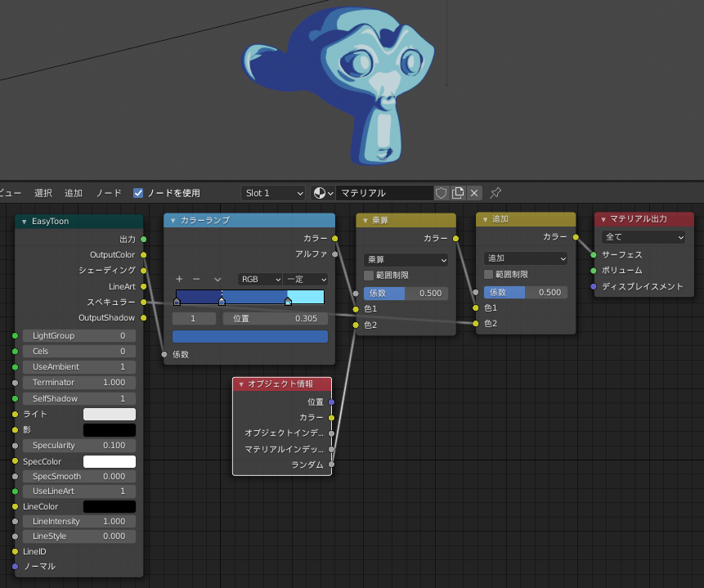Click the material browse sphere icon
The width and height of the screenshot is (704, 588).
323,193
